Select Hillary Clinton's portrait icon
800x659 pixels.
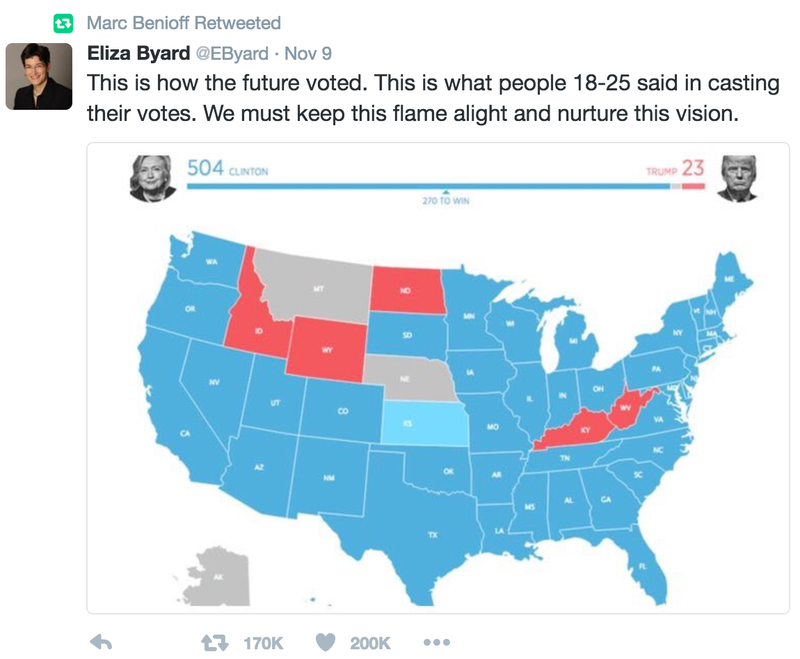(152, 179)
